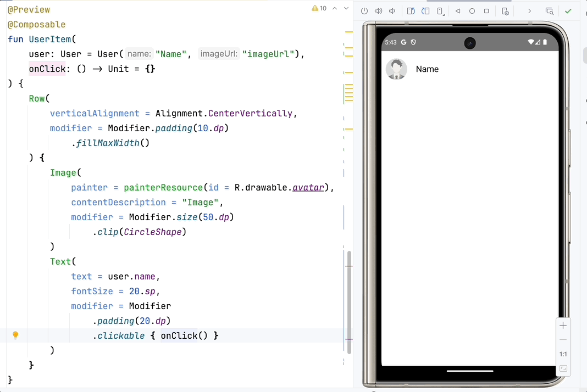Expand more device actions with the right chevron
Image resolution: width=587 pixels, height=392 pixels.
(529, 11)
